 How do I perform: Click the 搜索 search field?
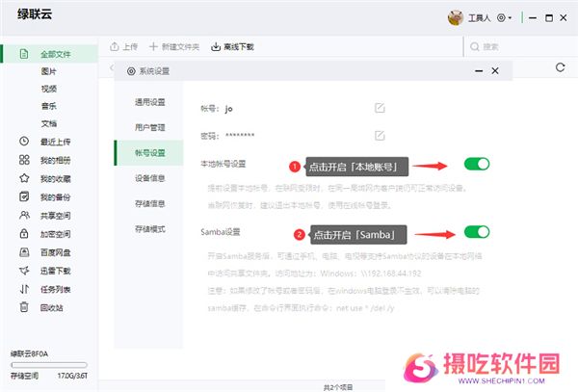click(x=520, y=47)
